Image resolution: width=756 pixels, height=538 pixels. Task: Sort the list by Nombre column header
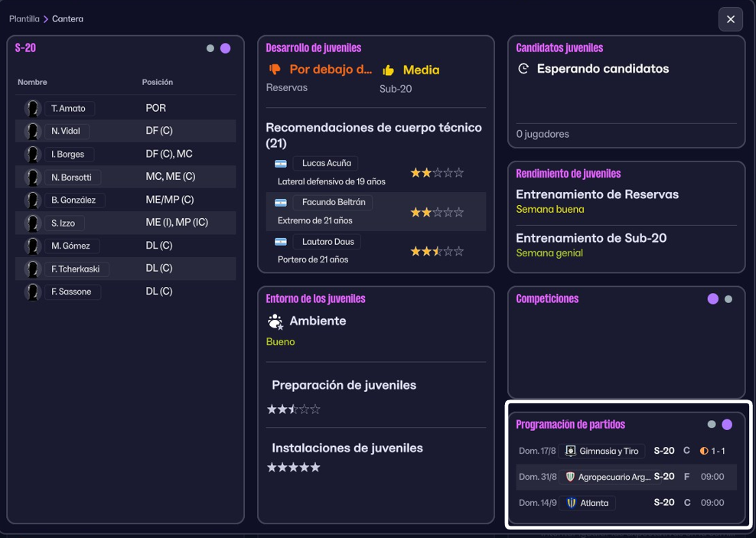[32, 83]
